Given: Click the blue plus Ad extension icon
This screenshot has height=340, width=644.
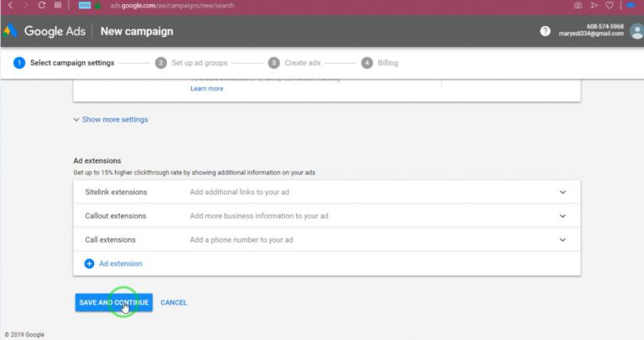Looking at the screenshot, I should click(89, 264).
